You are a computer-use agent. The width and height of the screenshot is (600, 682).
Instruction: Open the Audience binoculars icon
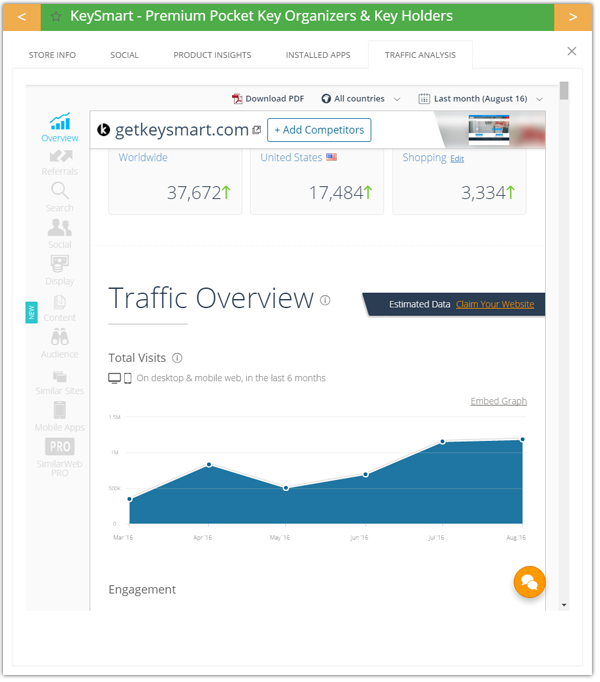60,337
